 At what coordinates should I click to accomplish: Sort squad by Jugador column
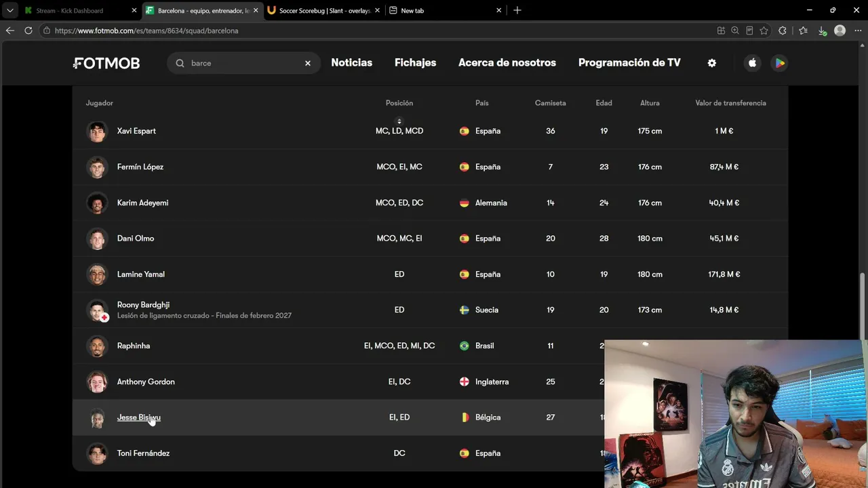click(x=99, y=103)
